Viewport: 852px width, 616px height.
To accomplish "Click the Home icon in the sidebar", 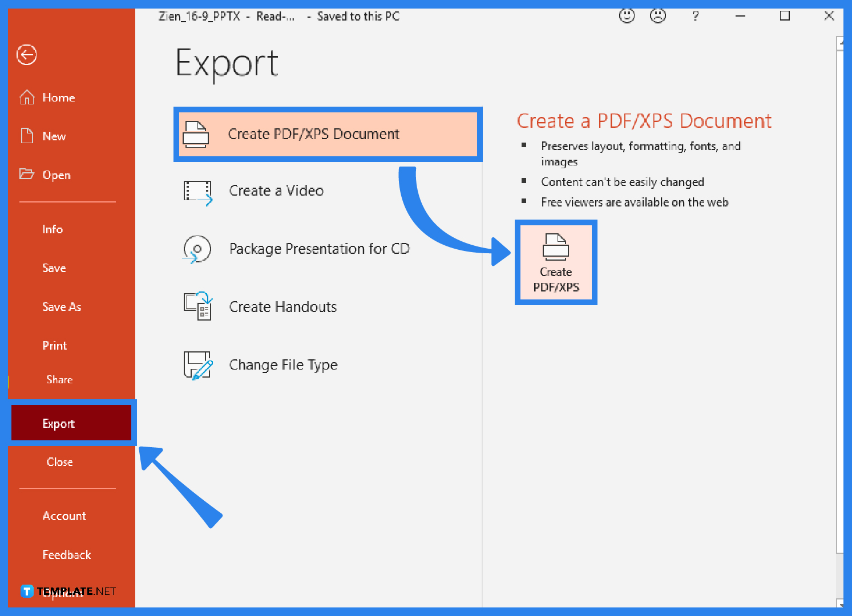I will click(26, 97).
